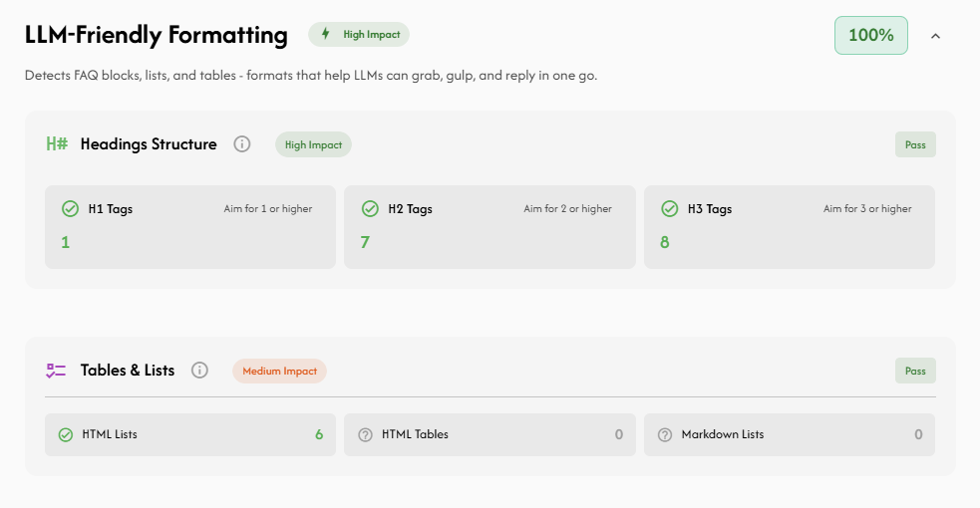Select the H3 Tags count of 8
Screen dimensions: 980x508
(x=665, y=242)
